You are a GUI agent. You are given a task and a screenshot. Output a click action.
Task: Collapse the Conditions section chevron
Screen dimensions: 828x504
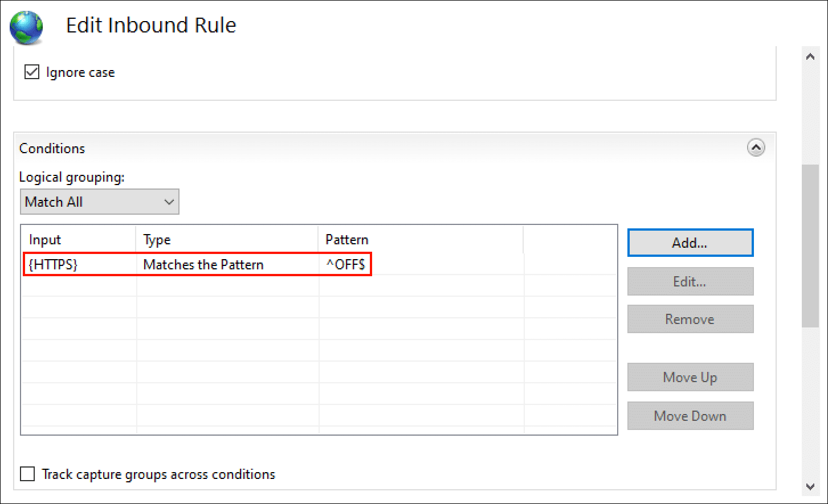(756, 148)
